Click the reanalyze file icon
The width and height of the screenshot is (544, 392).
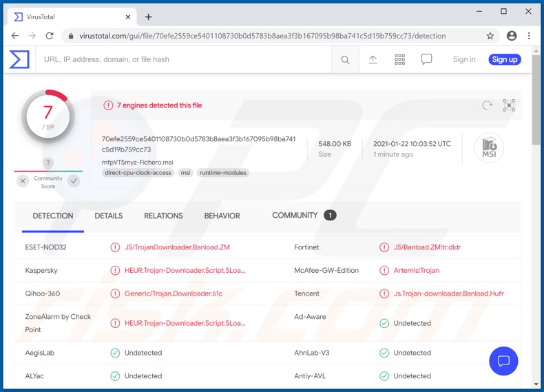(x=487, y=105)
